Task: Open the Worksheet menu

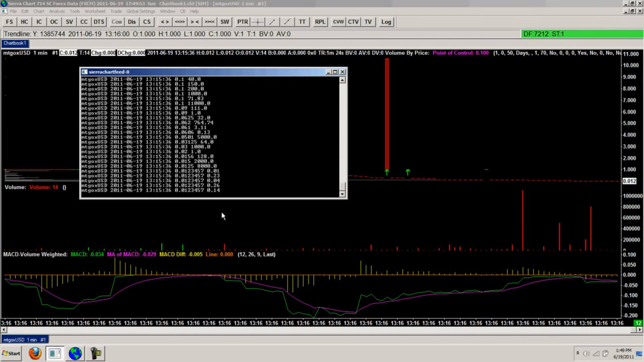Action: tap(95, 11)
